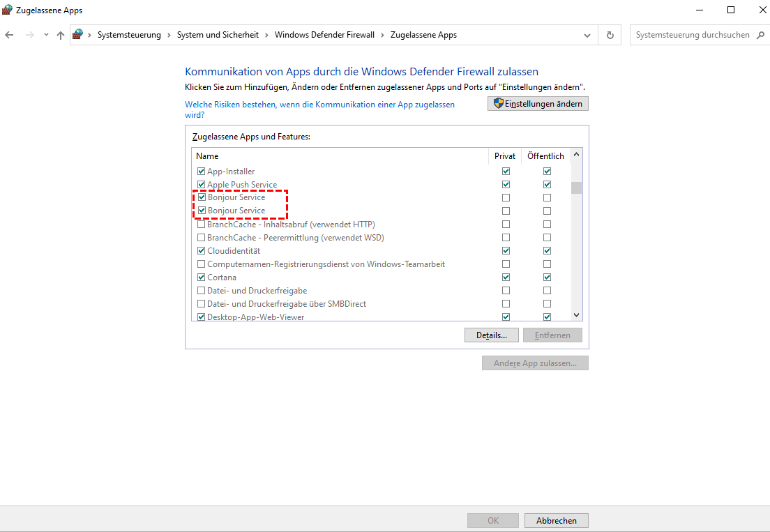Toggle App-Installer name checkbox
The image size is (770, 532).
[201, 172]
